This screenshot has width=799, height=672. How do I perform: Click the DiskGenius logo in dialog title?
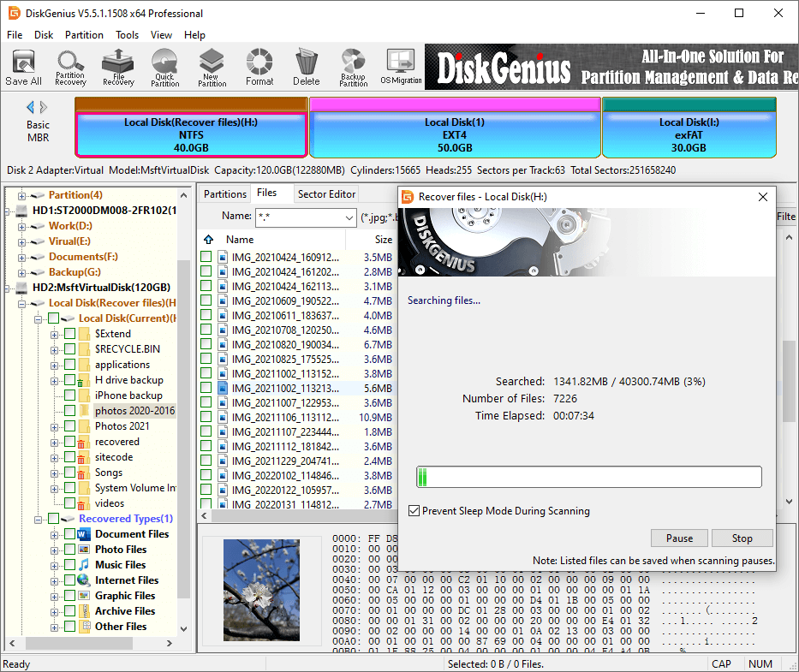[x=408, y=197]
